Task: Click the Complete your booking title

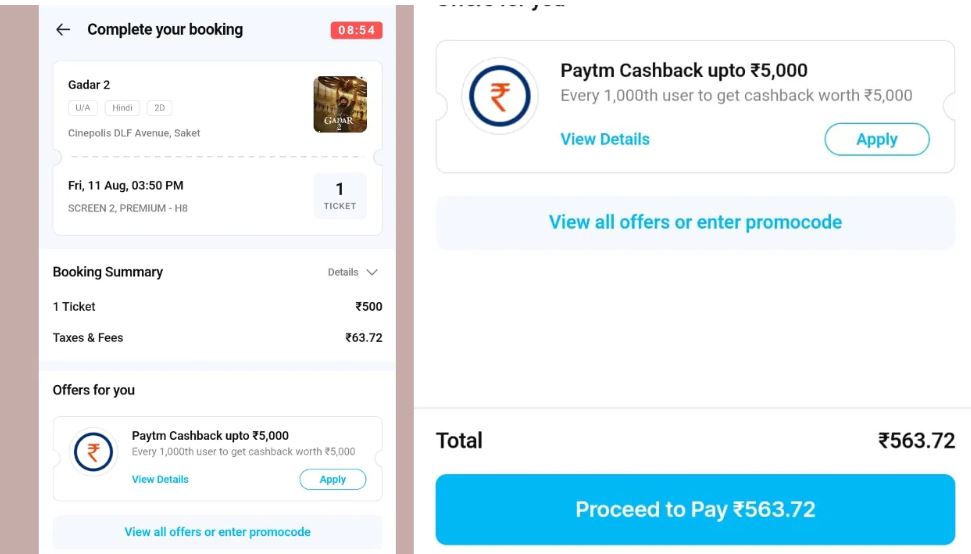Action: [x=165, y=30]
